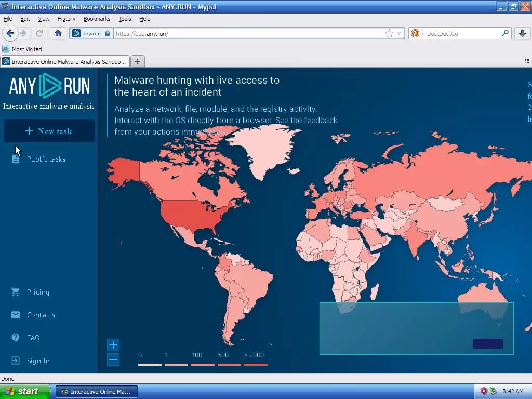Click the legend swatch labeled 0
This screenshot has height=399, width=532.
pos(150,365)
